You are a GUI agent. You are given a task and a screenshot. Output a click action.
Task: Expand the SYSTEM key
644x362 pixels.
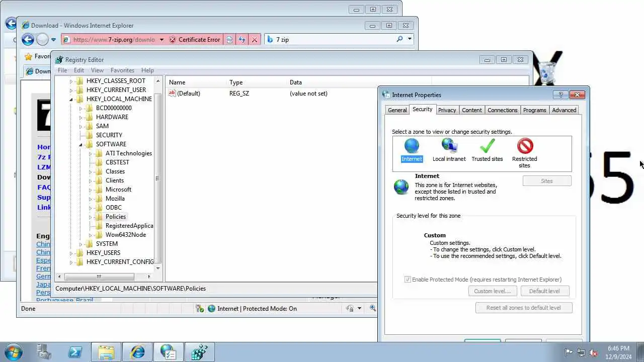(80, 244)
